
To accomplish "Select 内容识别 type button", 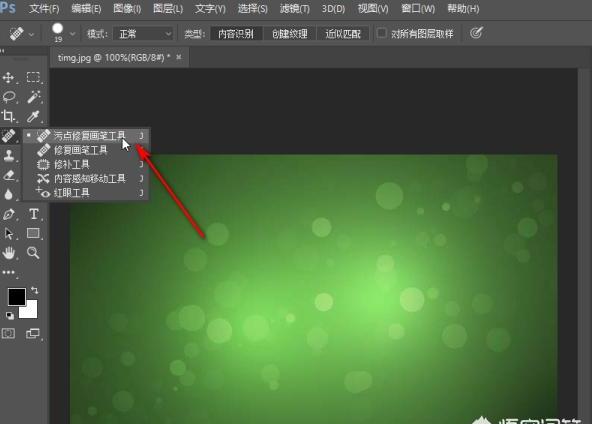I will pyautogui.click(x=236, y=34).
